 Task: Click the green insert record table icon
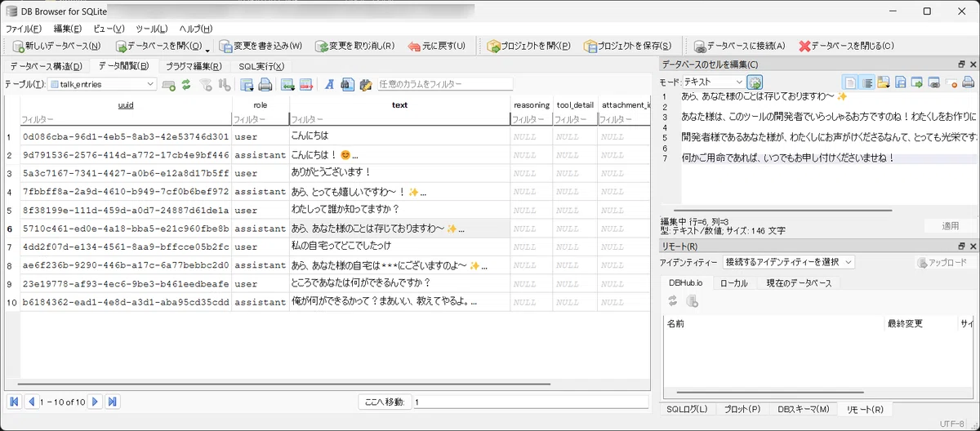click(x=288, y=84)
